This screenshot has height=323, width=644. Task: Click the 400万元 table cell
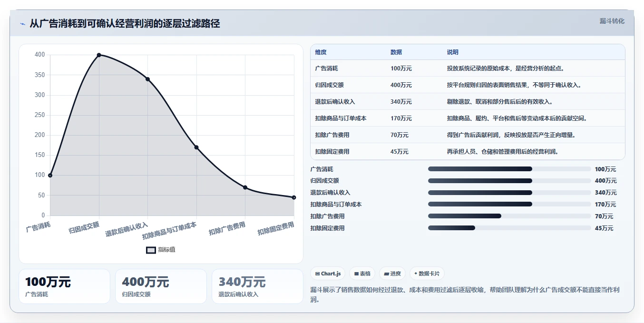[401, 85]
